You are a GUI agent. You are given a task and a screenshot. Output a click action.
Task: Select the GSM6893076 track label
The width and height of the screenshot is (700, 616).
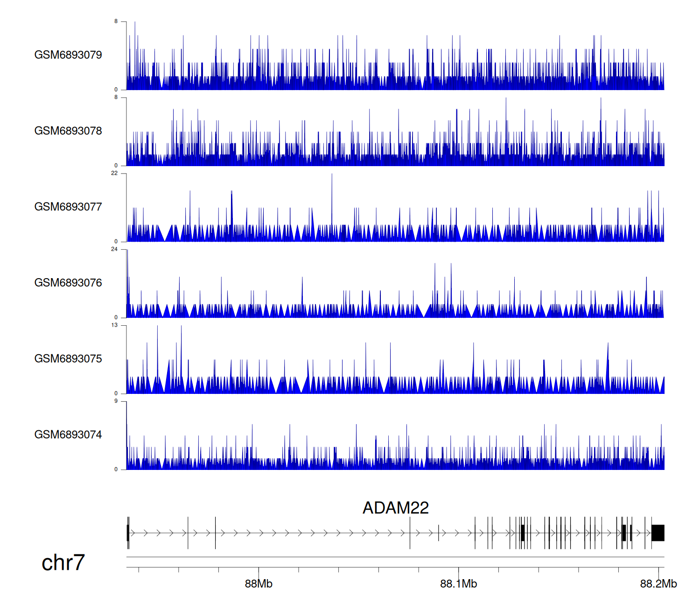(68, 283)
